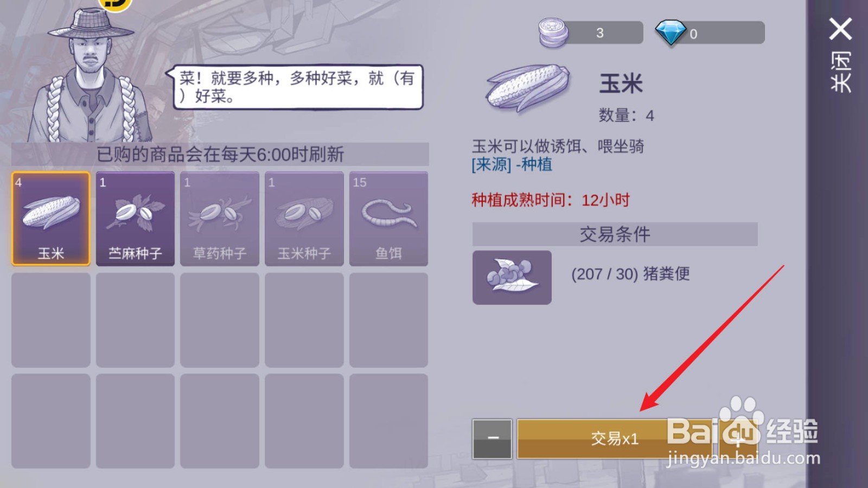Click the 猪粪便 trade requirement icon

click(512, 277)
